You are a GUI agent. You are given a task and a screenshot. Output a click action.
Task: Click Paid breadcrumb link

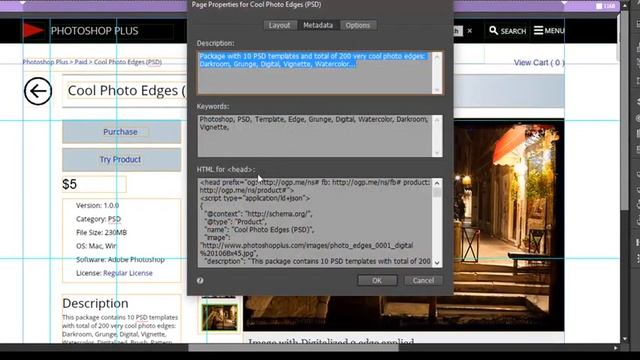point(81,62)
